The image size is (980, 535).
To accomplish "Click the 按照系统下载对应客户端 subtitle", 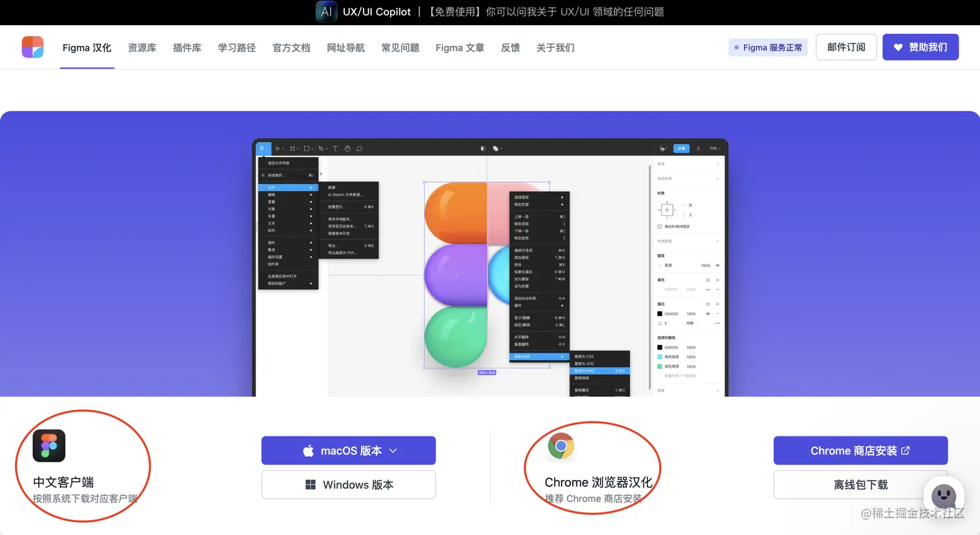I will click(85, 499).
